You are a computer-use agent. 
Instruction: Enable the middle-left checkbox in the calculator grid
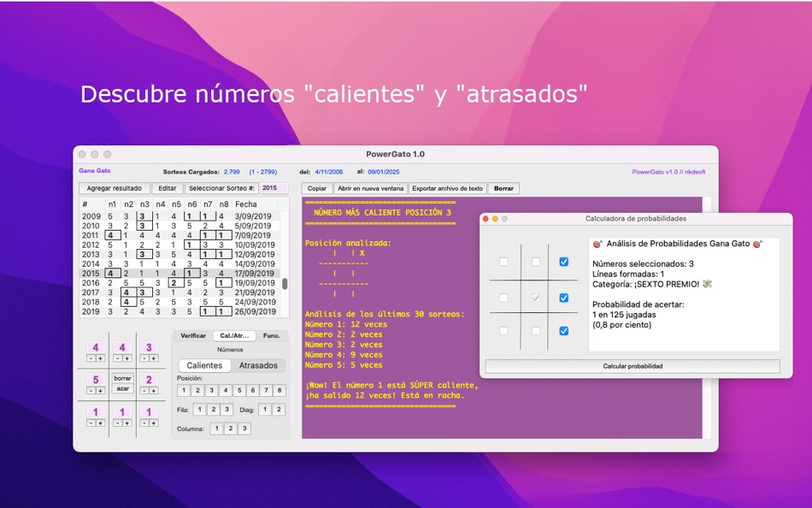coord(503,298)
